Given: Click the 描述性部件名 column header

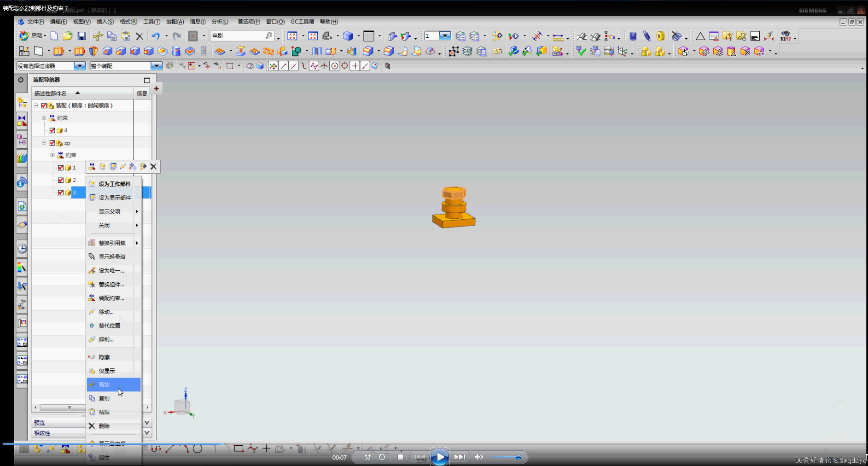Looking at the screenshot, I should (51, 93).
